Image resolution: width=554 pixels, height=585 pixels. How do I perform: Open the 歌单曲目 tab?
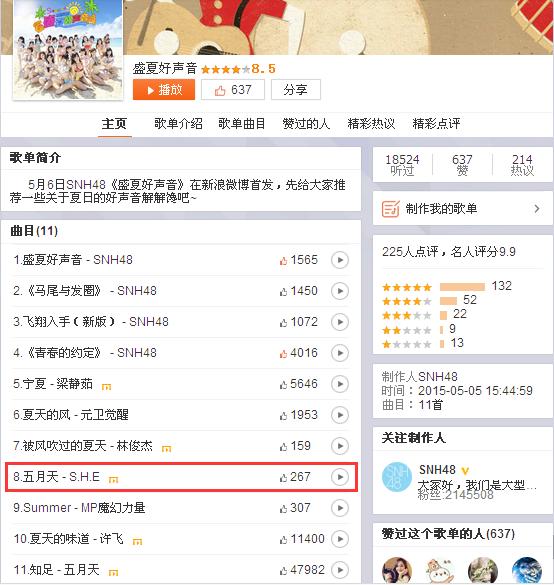pos(242,123)
